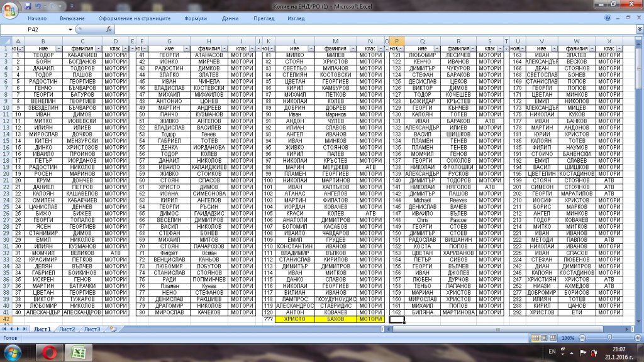
Task: Open filter dropdown for 'клас' in column X
Action: pos(619,49)
